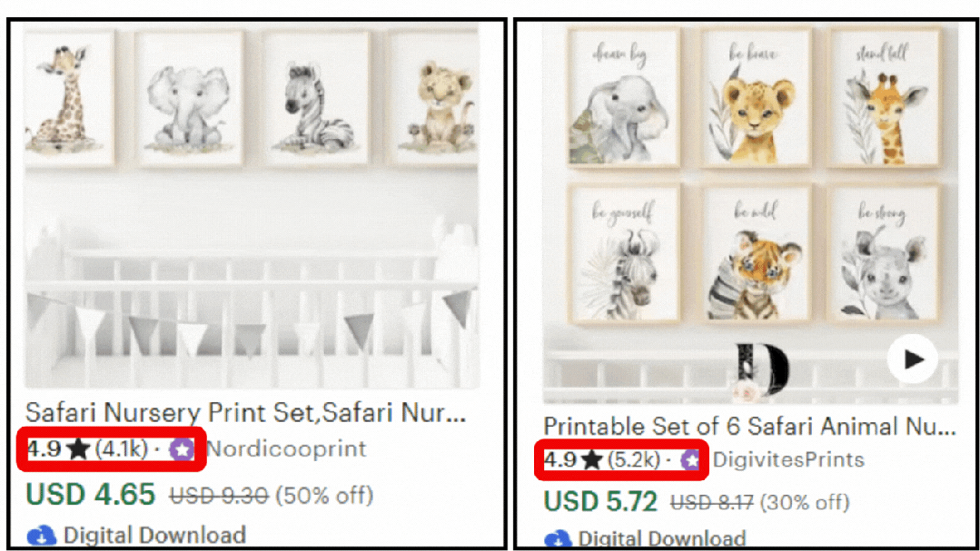The image size is (980, 551).
Task: Open the Printable Set of 6 Safari Animal title
Action: pyautogui.click(x=749, y=426)
